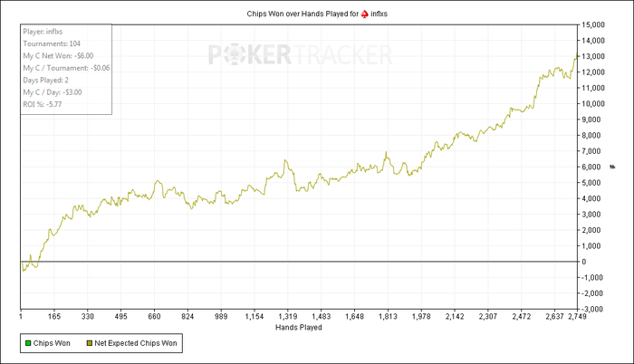Screen dimensions: 634x364
Task: Click the green Chips Won legend swatch
Action: pyautogui.click(x=28, y=343)
